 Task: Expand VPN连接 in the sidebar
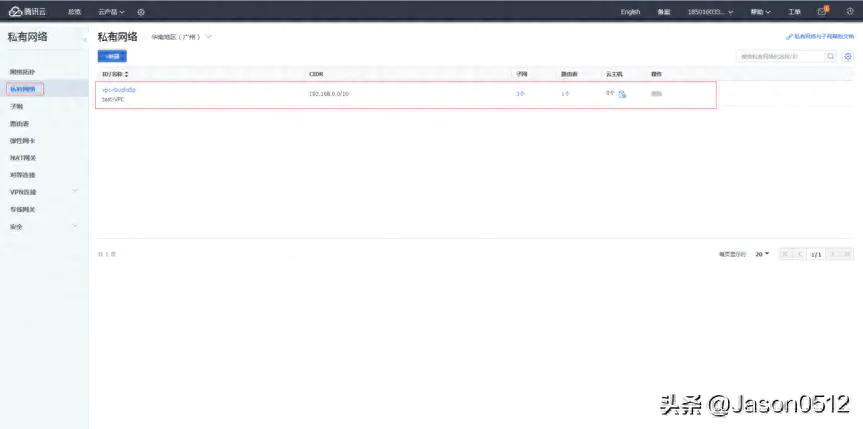[75, 191]
